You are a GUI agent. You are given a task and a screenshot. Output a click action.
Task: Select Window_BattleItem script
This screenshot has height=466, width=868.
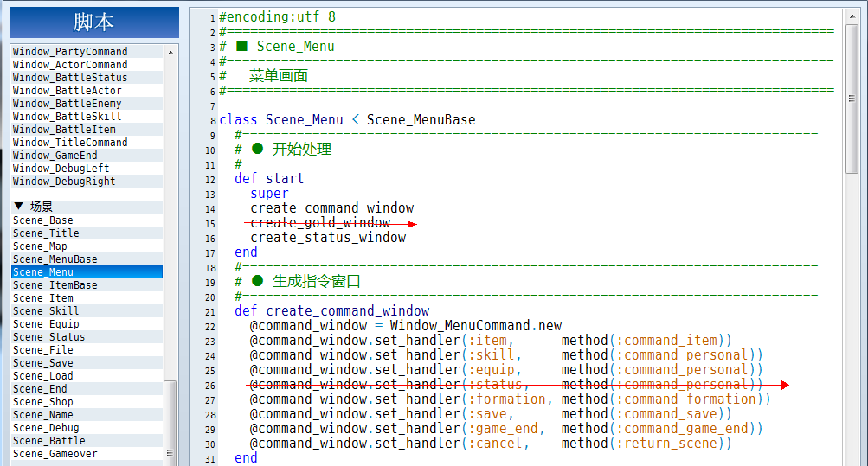coord(87,130)
